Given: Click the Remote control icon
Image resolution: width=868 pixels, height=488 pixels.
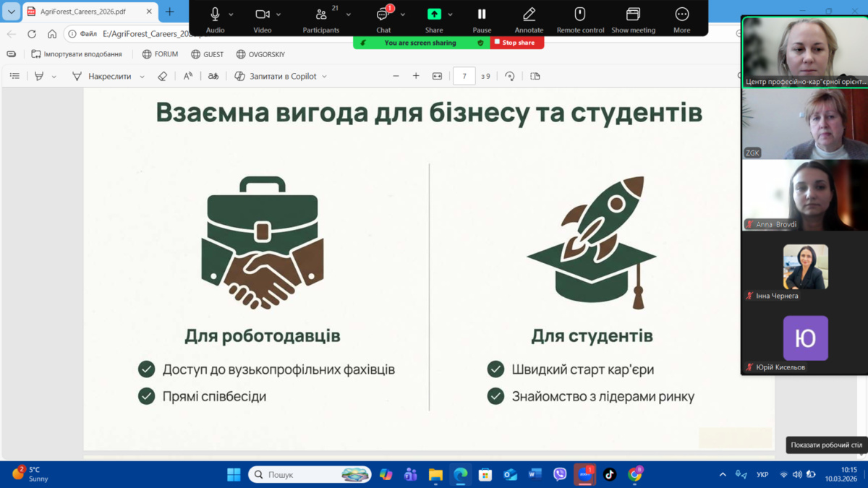Looking at the screenshot, I should pyautogui.click(x=580, y=19).
